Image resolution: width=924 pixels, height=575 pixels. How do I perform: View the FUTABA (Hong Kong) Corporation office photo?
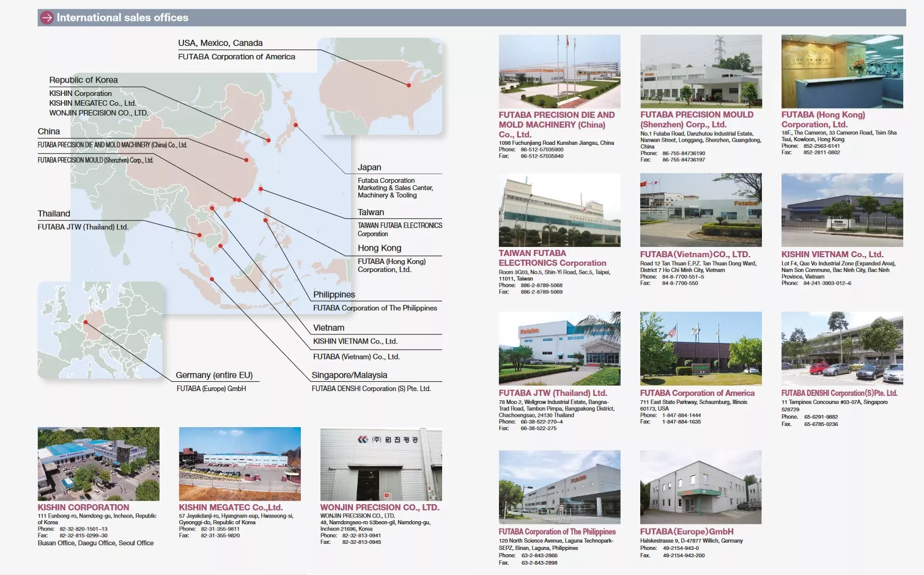(x=842, y=71)
